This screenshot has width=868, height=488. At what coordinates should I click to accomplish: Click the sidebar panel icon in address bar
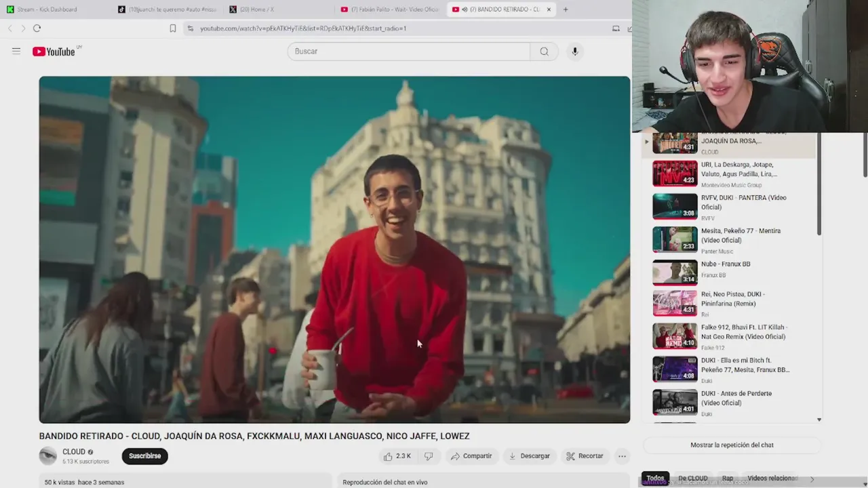pos(616,28)
